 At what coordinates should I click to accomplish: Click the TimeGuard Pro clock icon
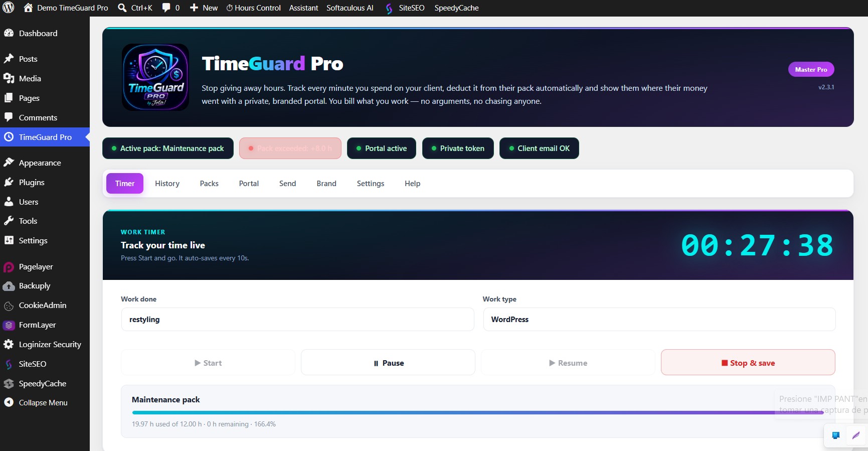(x=9, y=137)
